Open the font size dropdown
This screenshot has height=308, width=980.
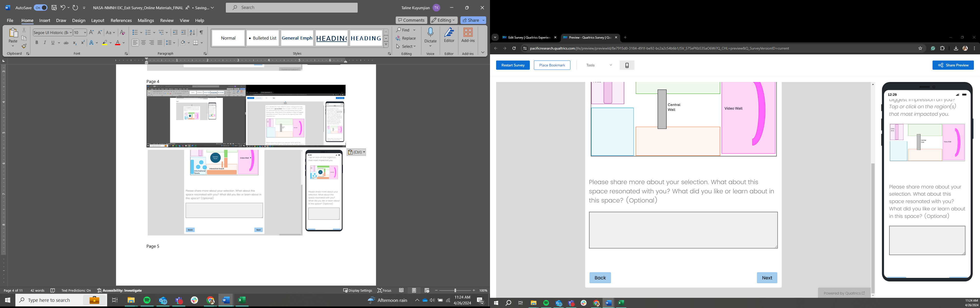pos(84,33)
